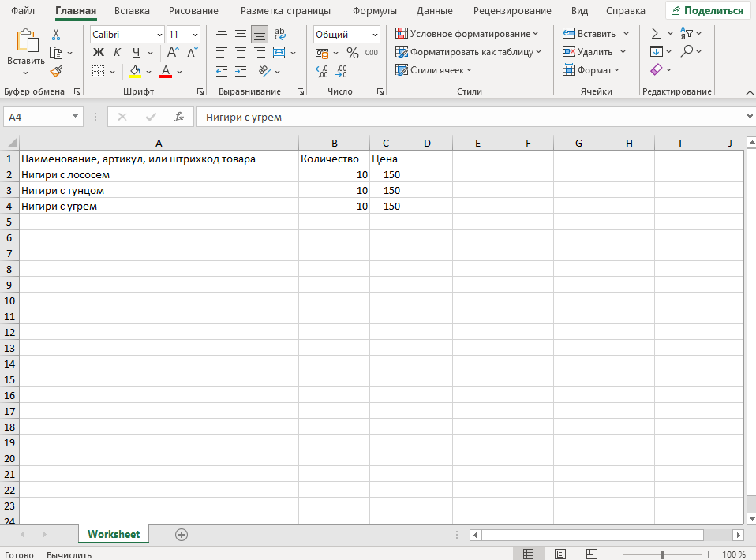
Task: Click the Increase Font Size icon
Action: (174, 53)
